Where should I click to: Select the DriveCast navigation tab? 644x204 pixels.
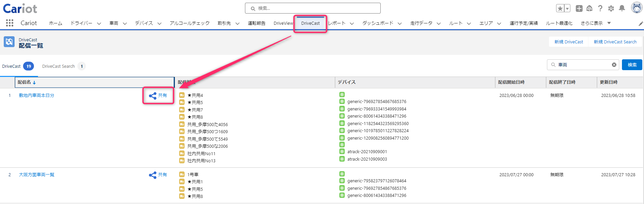click(310, 23)
